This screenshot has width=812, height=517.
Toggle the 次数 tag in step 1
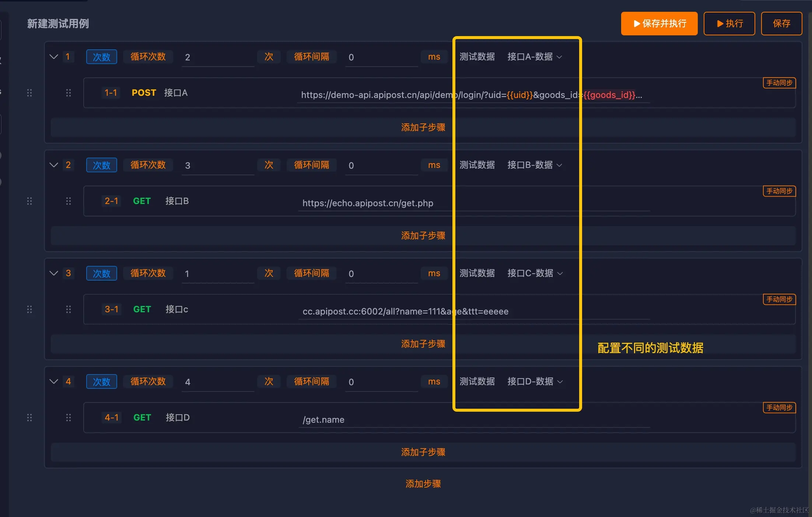101,57
